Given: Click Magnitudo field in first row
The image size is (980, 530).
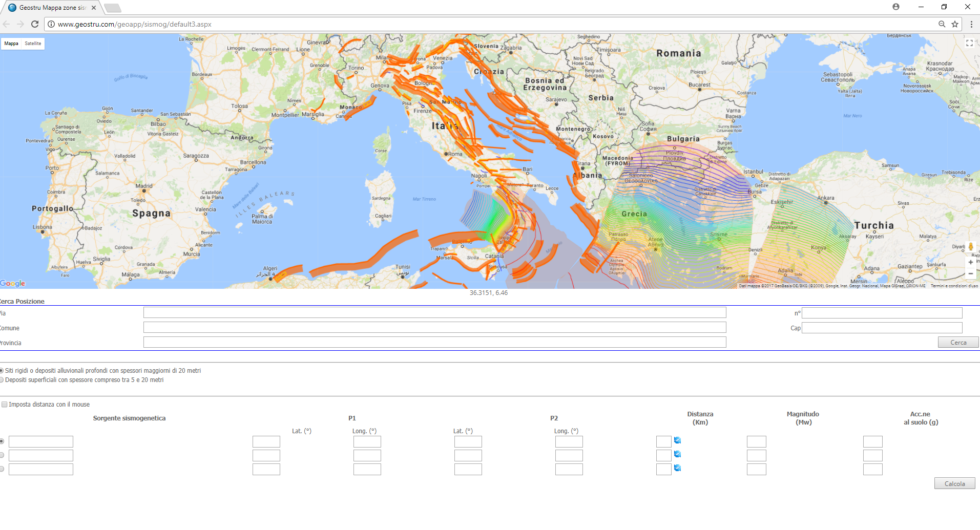Looking at the screenshot, I should coord(757,441).
